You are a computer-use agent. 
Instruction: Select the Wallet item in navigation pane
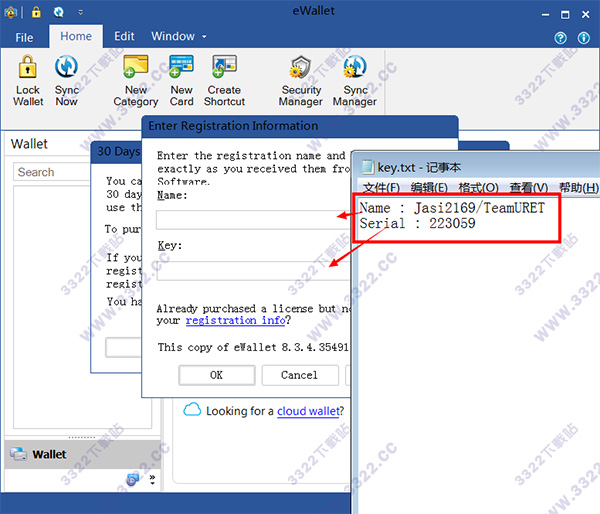point(82,454)
